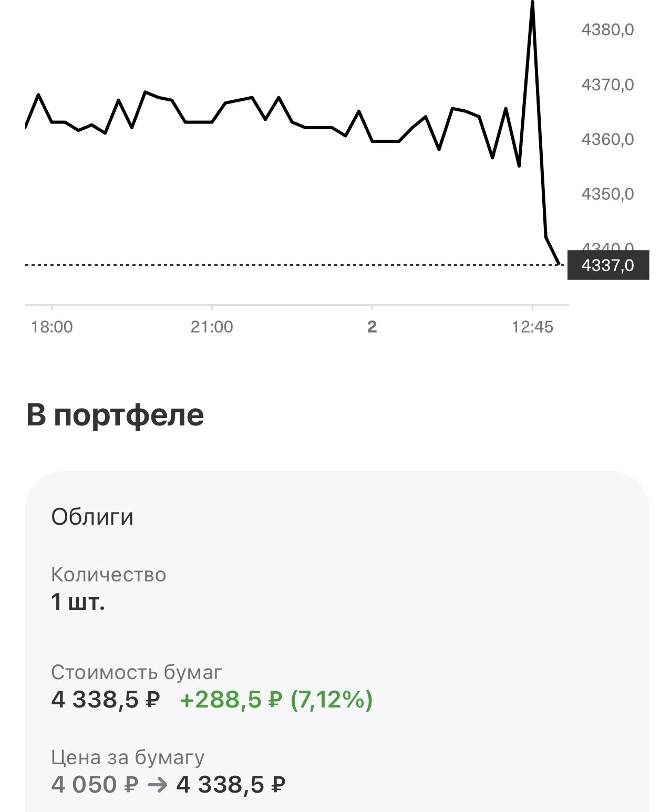Image resolution: width=671 pixels, height=812 pixels.
Task: Tap the 4 338,5 ₽ securities value
Action: point(106,700)
